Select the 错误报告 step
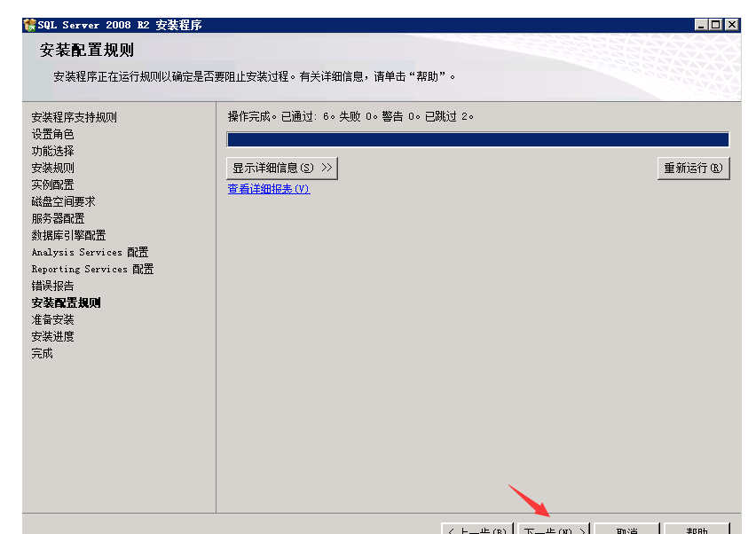Viewport: 756px width, 534px height. click(x=52, y=286)
